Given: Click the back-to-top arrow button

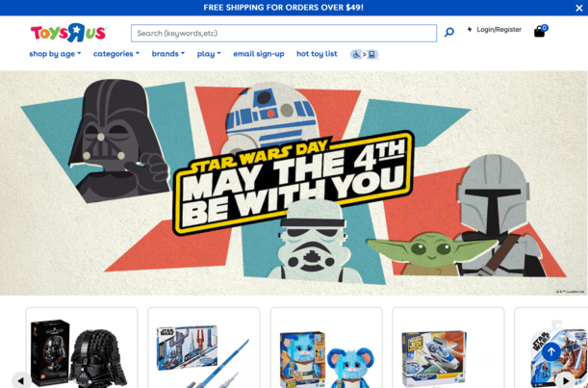Looking at the screenshot, I should (550, 351).
